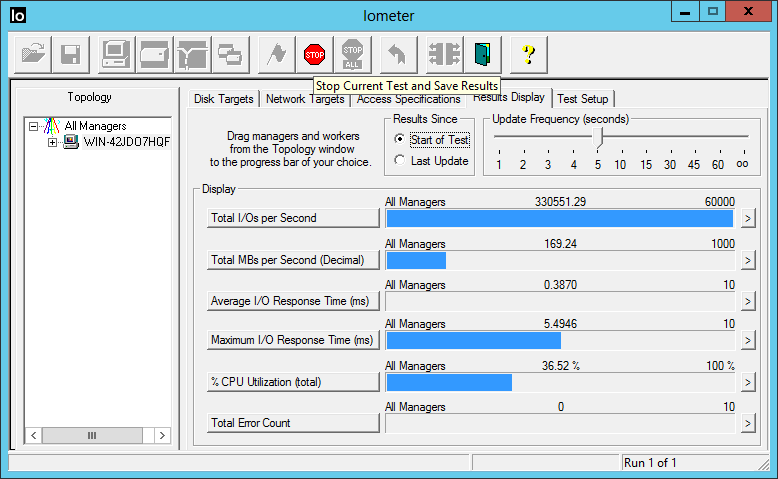Click the Iometer logo in title bar
Image resolution: width=778 pixels, height=479 pixels.
(18, 15)
